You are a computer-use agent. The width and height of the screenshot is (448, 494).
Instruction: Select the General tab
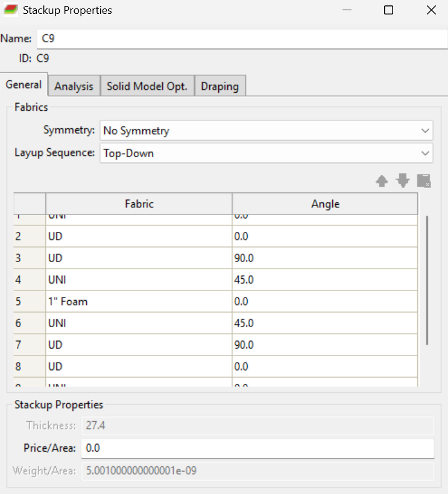tap(24, 84)
